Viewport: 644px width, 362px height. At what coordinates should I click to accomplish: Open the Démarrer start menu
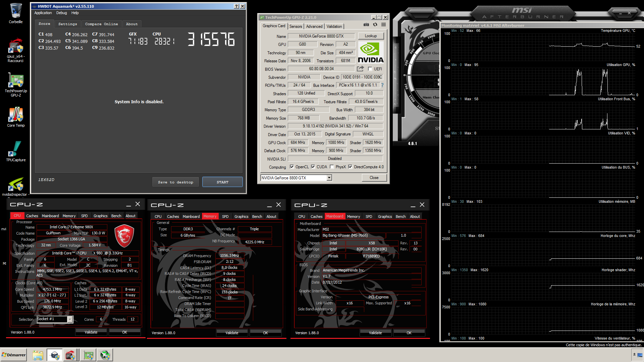pyautogui.click(x=13, y=355)
